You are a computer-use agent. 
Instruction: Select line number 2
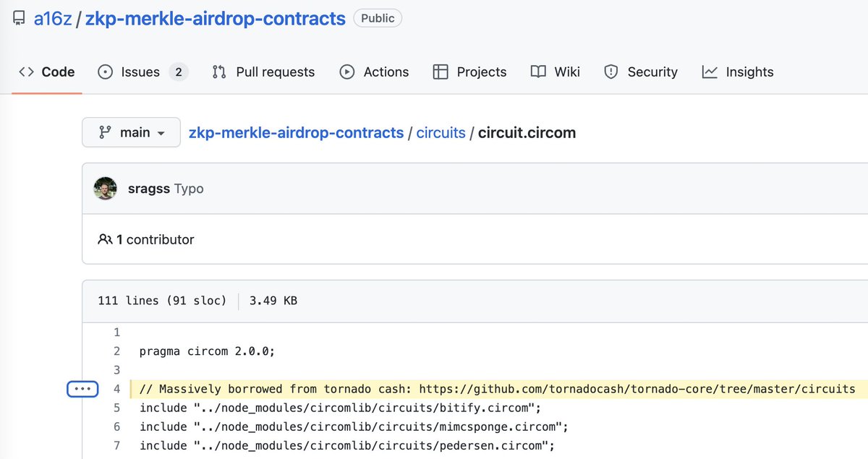coord(116,351)
